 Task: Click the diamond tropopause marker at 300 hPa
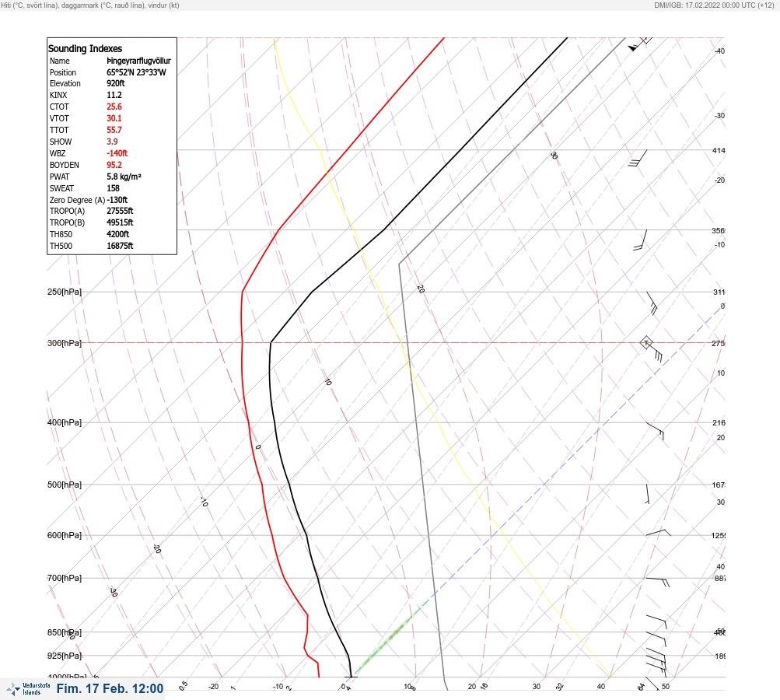pos(646,343)
